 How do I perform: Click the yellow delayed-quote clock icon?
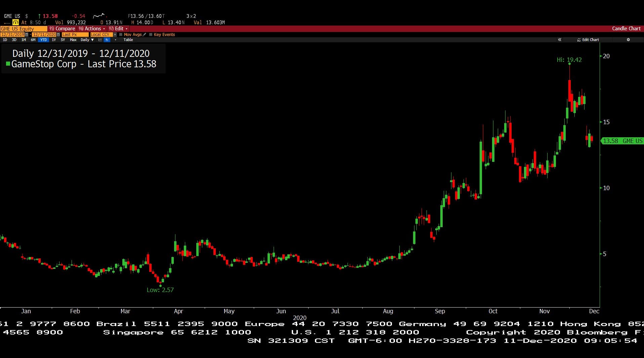(x=15, y=23)
